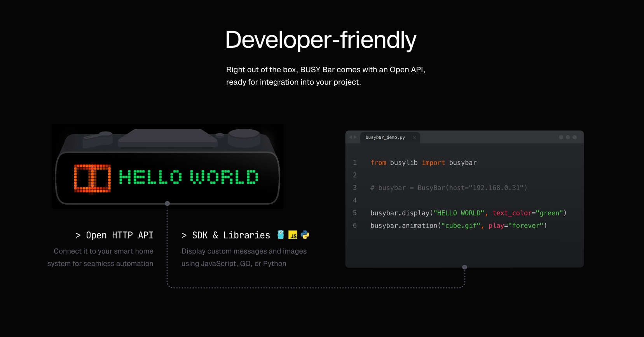644x337 pixels.
Task: Click the forward arrow in code editor
Action: click(355, 137)
